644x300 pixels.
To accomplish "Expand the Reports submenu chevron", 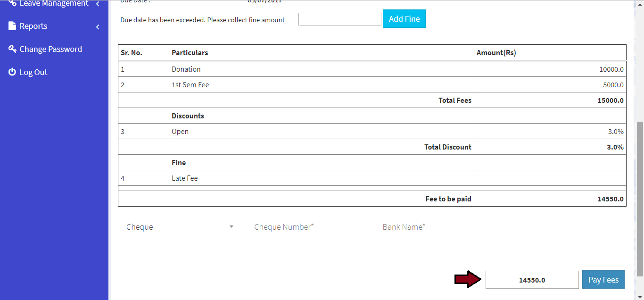I will coord(98,27).
